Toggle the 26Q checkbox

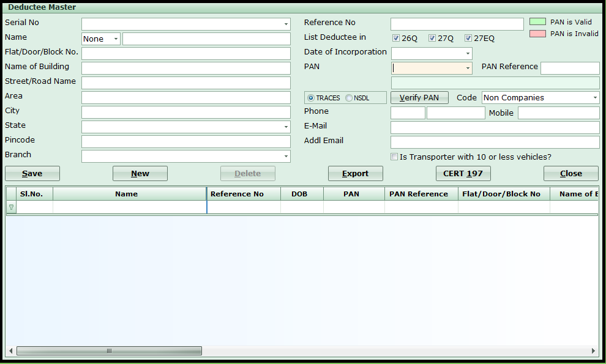396,38
